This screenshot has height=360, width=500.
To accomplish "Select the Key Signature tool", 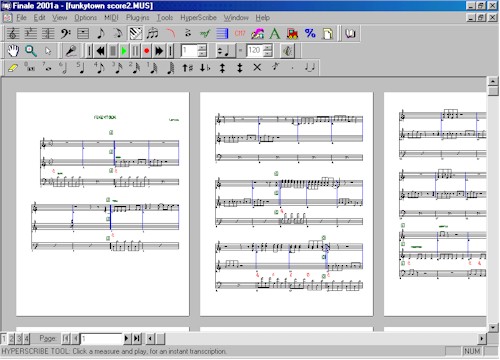I will tap(31, 33).
